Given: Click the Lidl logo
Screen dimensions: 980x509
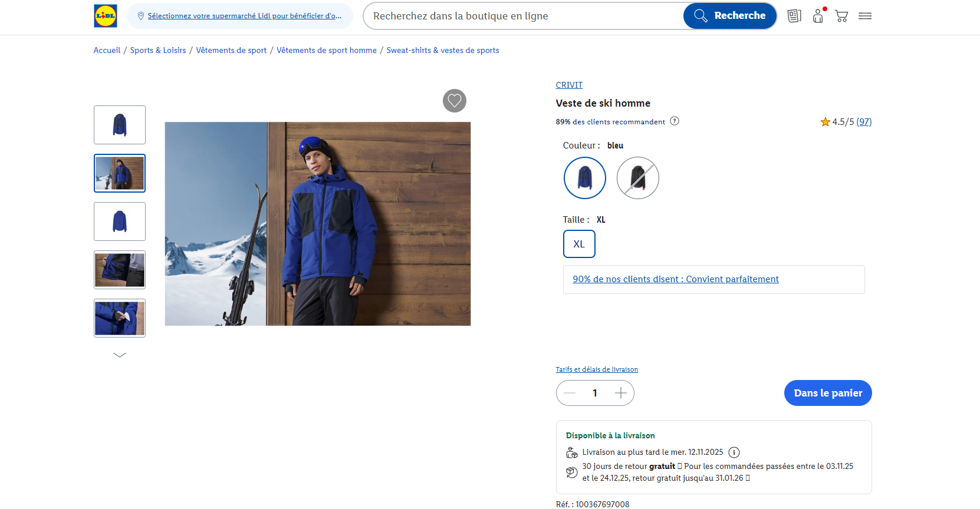Looking at the screenshot, I should pos(106,16).
